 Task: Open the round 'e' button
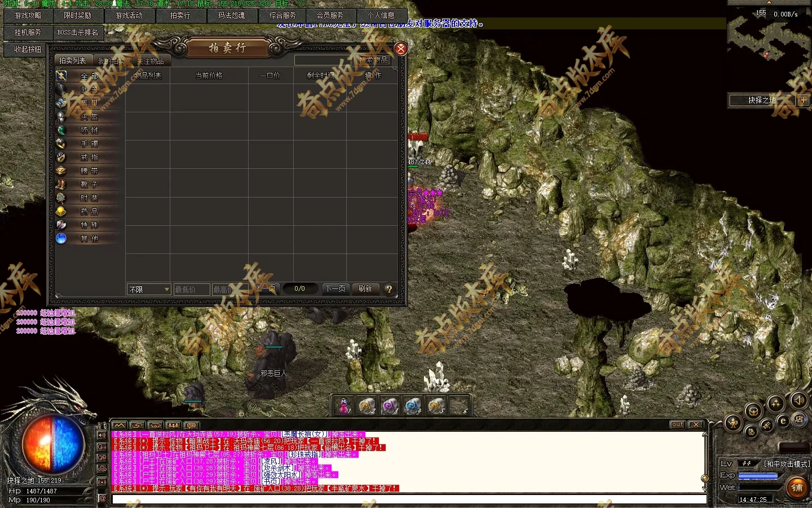tap(783, 421)
